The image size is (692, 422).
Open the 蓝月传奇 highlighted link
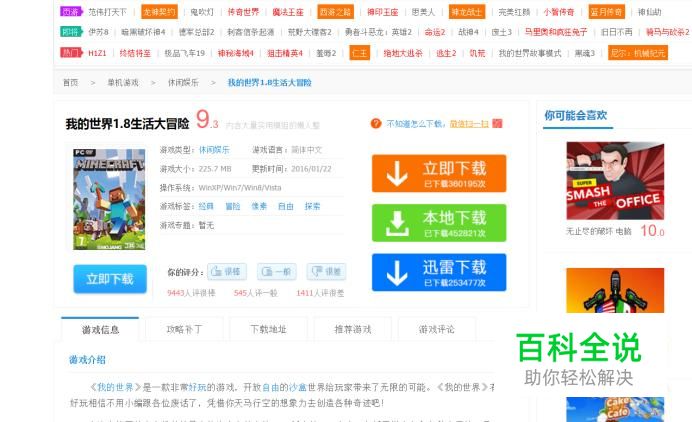coord(606,12)
